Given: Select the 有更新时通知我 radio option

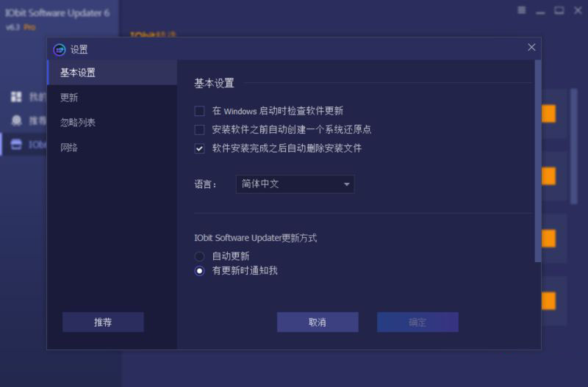Looking at the screenshot, I should (199, 271).
